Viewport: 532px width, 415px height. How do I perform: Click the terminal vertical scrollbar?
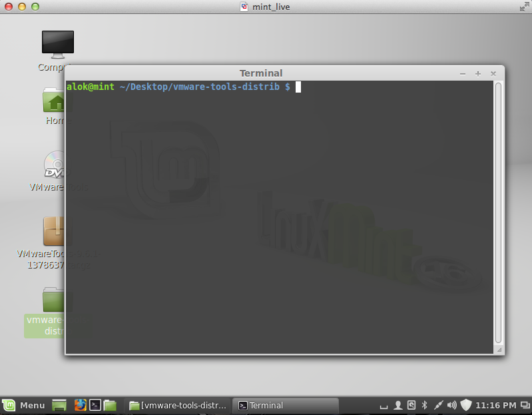(498, 213)
